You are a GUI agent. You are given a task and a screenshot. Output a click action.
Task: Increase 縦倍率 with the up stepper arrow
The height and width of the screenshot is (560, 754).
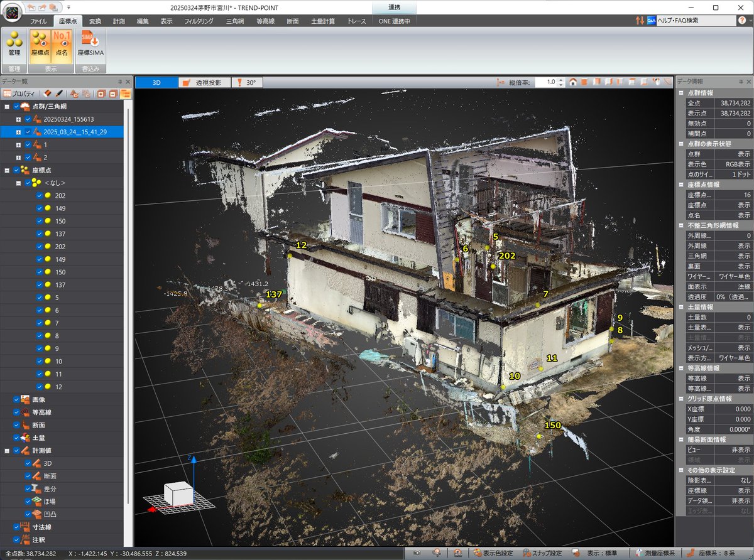561,80
